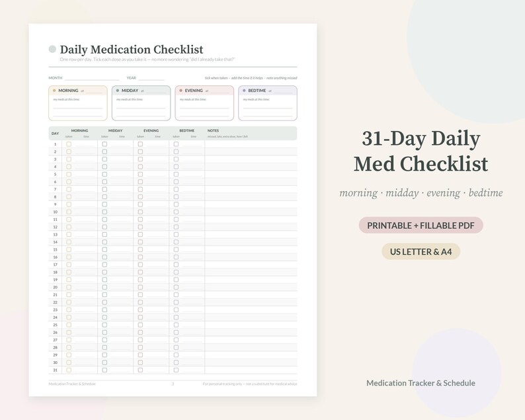Click the EVENING table column header

click(151, 130)
